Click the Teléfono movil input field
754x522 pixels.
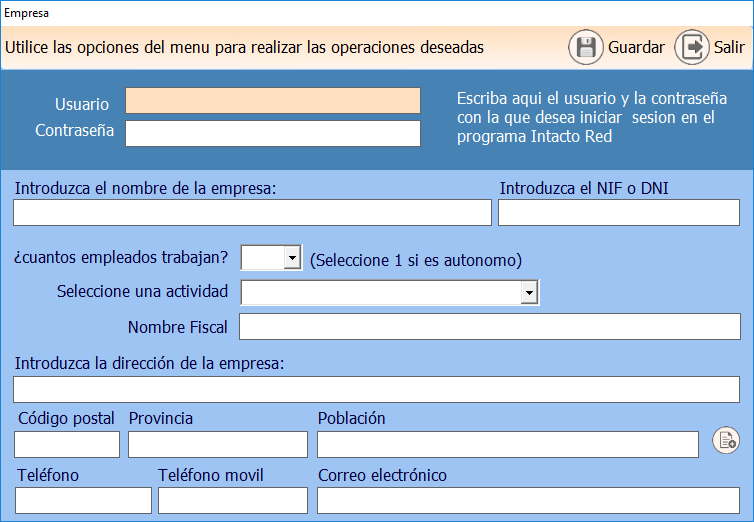click(x=233, y=500)
